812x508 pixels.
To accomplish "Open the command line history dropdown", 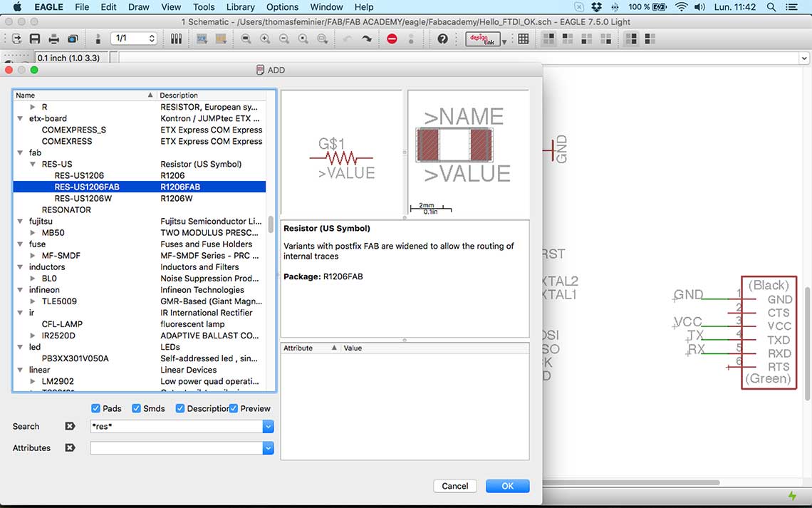I will click(804, 58).
